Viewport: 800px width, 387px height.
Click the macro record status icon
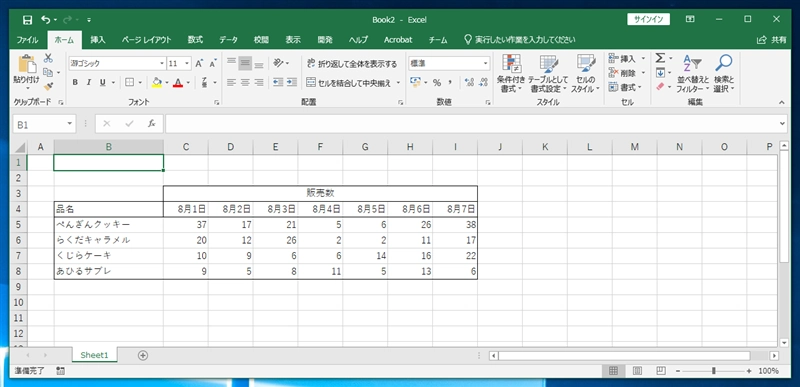tap(61, 371)
